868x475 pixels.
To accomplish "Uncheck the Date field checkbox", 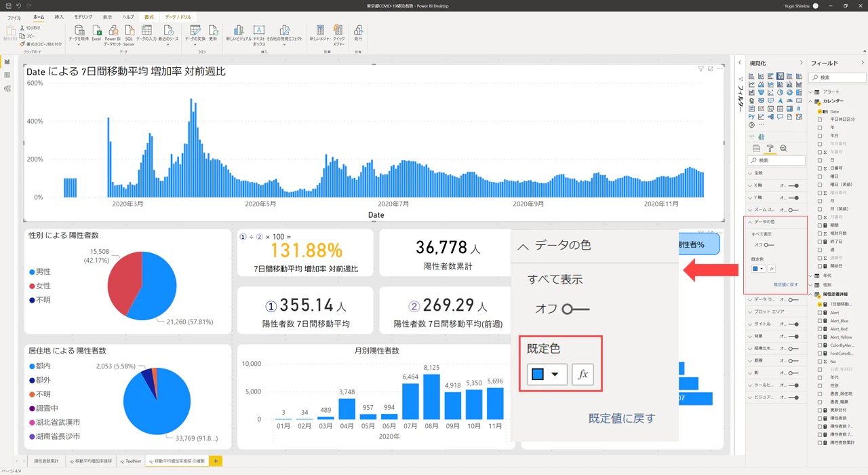I will [x=820, y=111].
